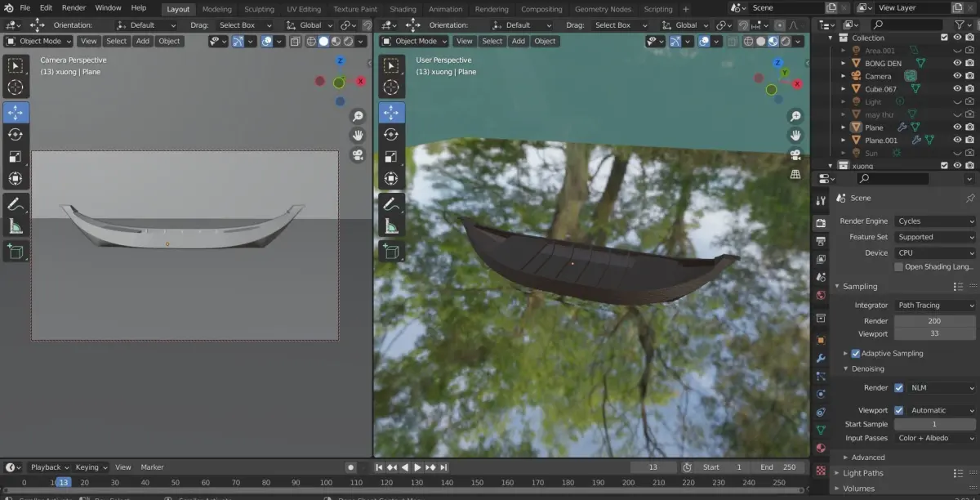Open the Physics properties tab
This screenshot has height=500, width=980.
pos(821,394)
